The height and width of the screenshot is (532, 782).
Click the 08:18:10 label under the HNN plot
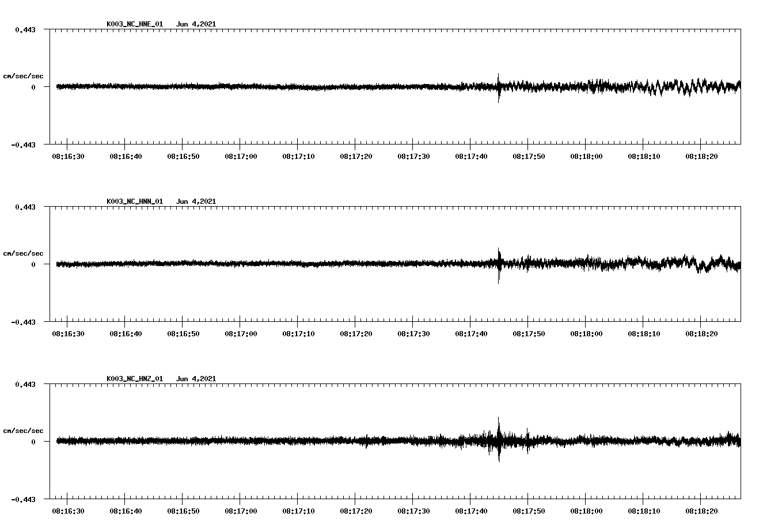pyautogui.click(x=644, y=333)
